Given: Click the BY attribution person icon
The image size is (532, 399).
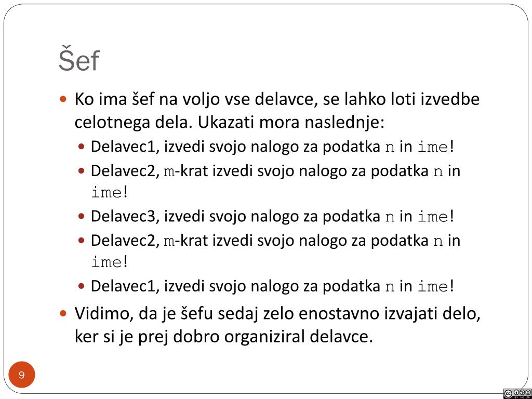Looking at the screenshot, I should pos(516,392).
